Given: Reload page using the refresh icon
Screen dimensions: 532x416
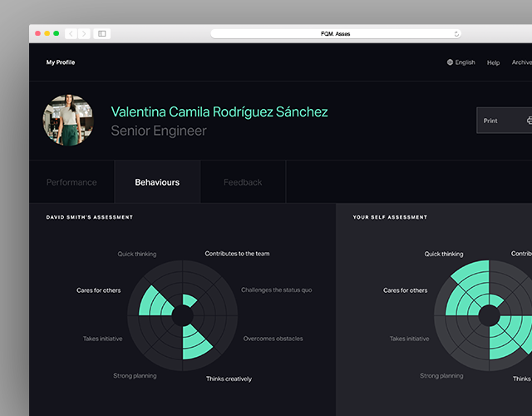Looking at the screenshot, I should pos(456,34).
